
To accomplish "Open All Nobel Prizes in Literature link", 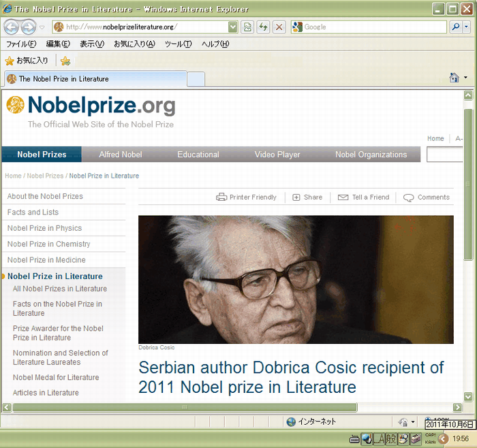I will pos(60,289).
